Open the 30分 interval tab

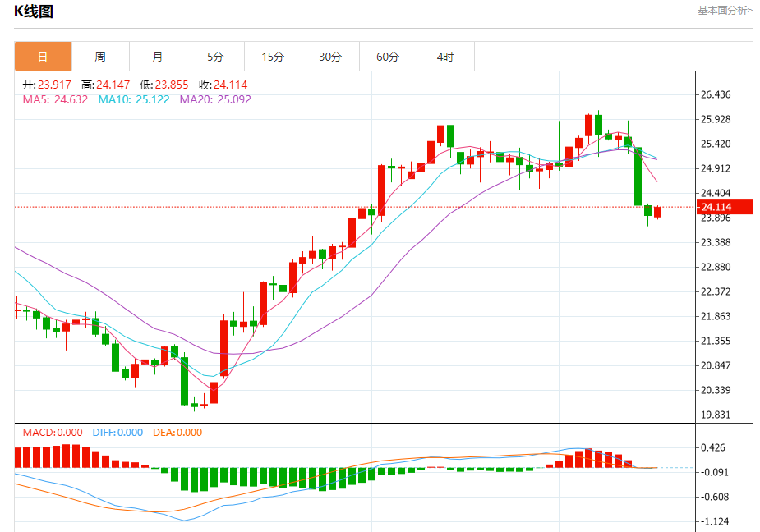(x=330, y=57)
